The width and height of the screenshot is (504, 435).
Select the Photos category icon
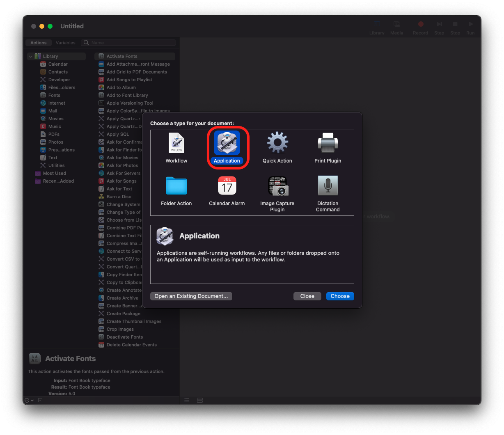click(43, 142)
